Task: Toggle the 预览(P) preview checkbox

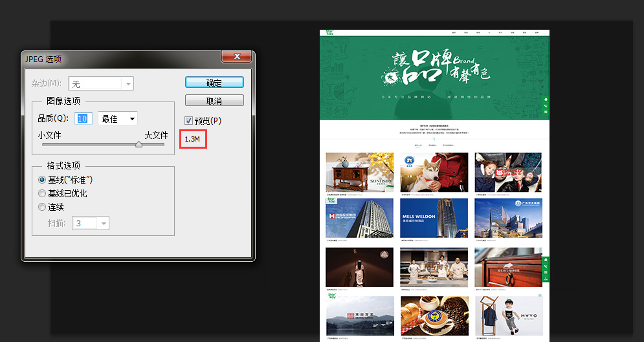Action: [189, 120]
